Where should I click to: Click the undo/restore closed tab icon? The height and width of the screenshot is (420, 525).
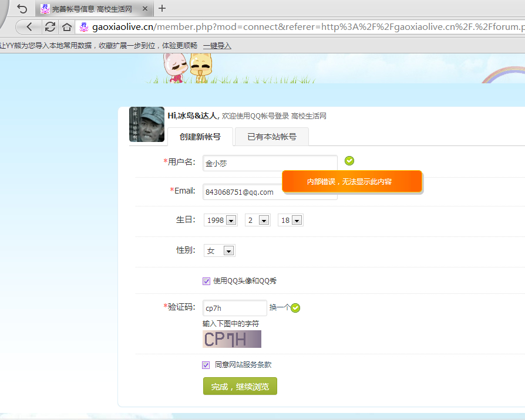point(22,9)
